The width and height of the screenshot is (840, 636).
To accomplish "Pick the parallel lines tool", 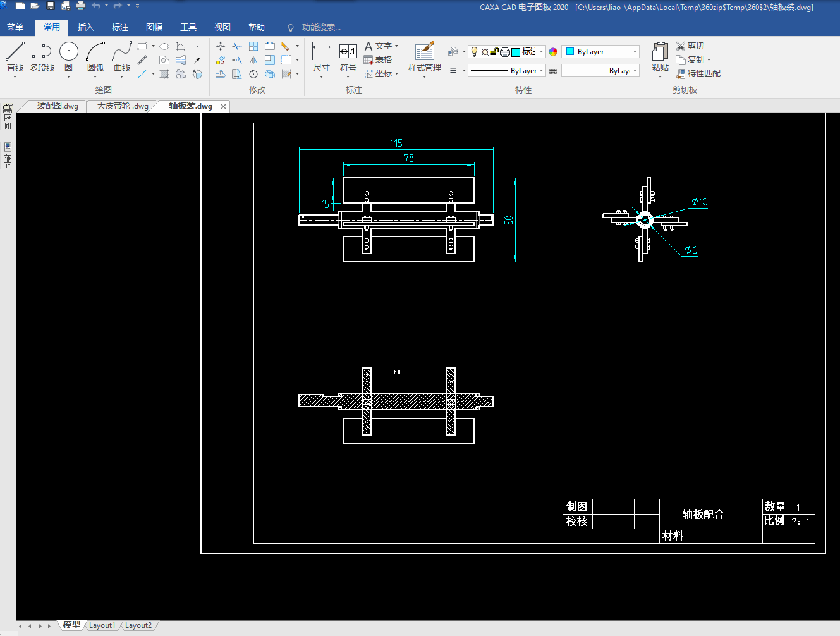I will [x=142, y=60].
